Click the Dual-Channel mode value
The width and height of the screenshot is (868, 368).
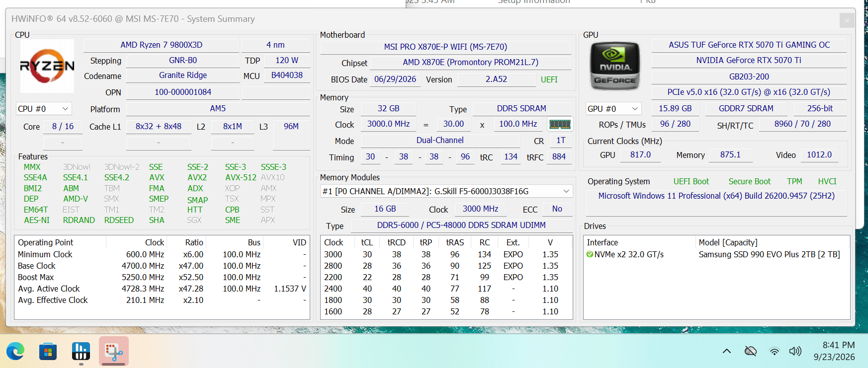[x=440, y=140]
